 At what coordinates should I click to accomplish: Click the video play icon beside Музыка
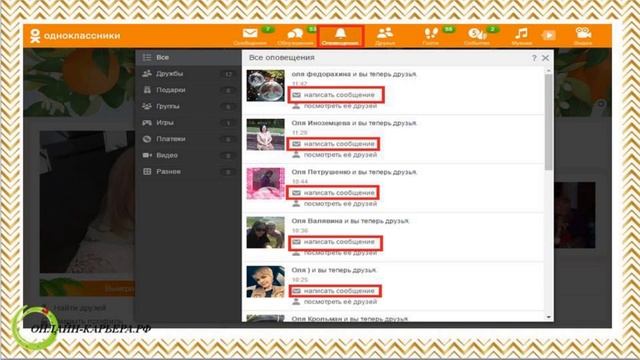pos(549,36)
